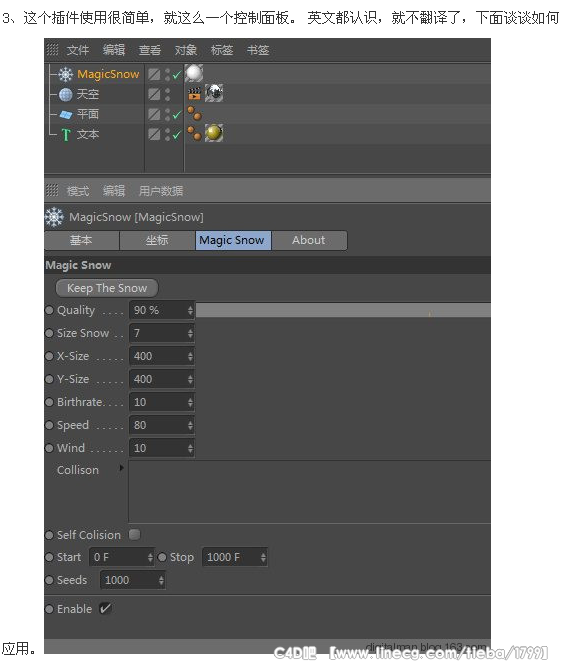Image resolution: width=574 pixels, height=670 pixels.
Task: Open the 文件 (File) menu
Action: pos(78,50)
